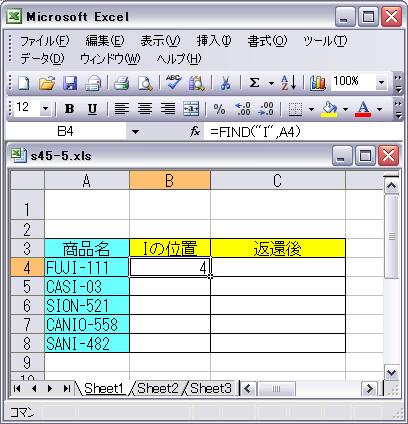Toggle Underline formatting button

tap(92, 109)
